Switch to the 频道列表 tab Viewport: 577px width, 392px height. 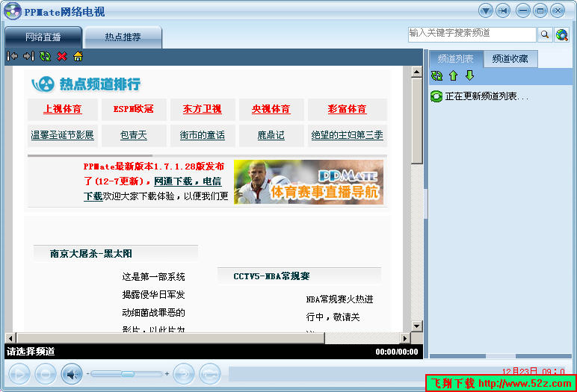[455, 59]
